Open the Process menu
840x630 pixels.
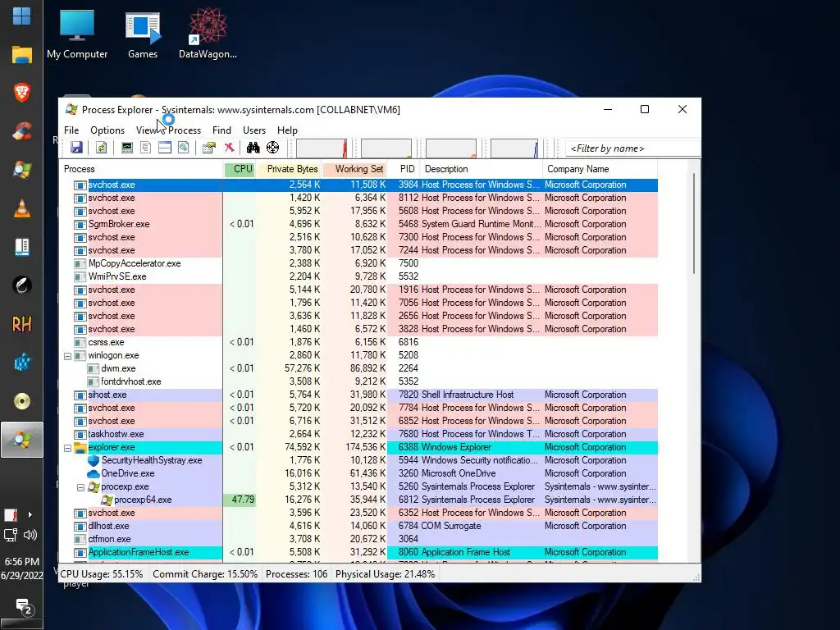tap(185, 130)
